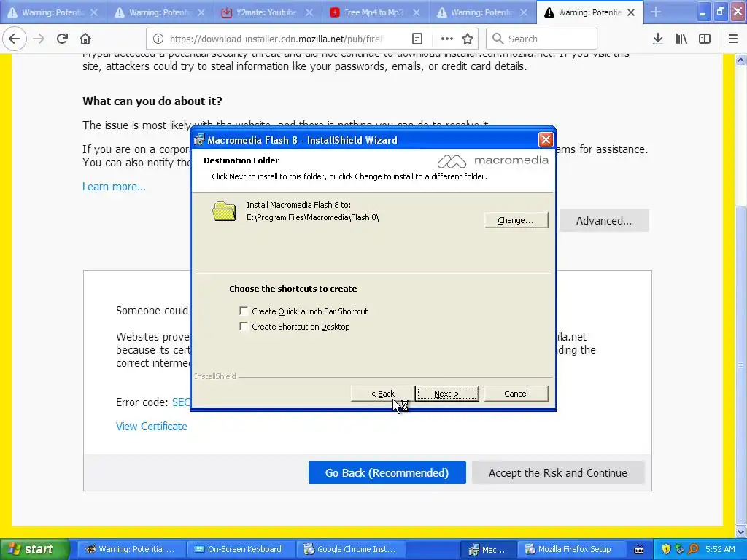The image size is (747, 560).
Task: Toggle reader view icon
Action: 417,39
